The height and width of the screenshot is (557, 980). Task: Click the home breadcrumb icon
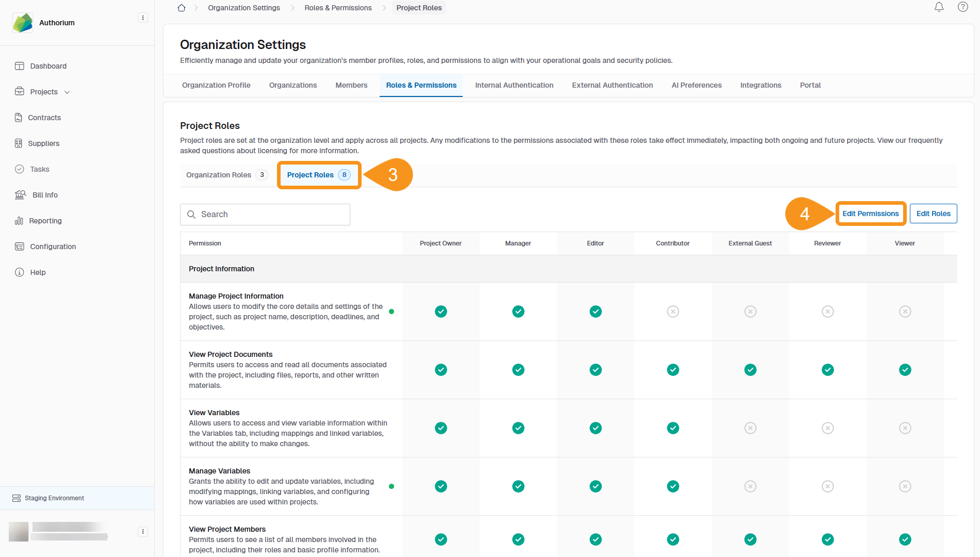pos(182,8)
